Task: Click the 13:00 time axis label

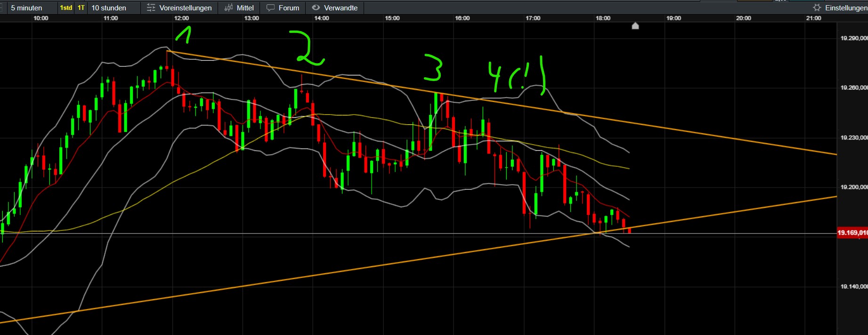Action: pos(251,18)
